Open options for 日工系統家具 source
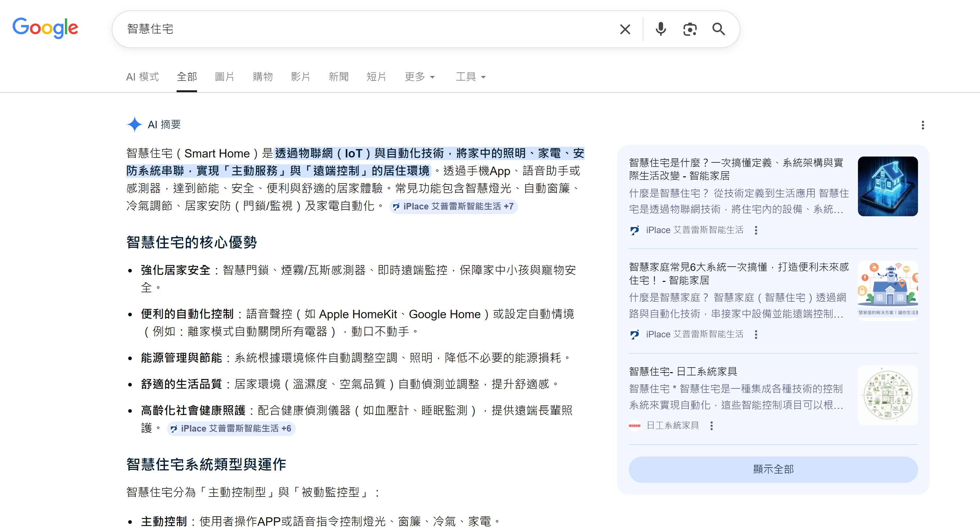 712,425
